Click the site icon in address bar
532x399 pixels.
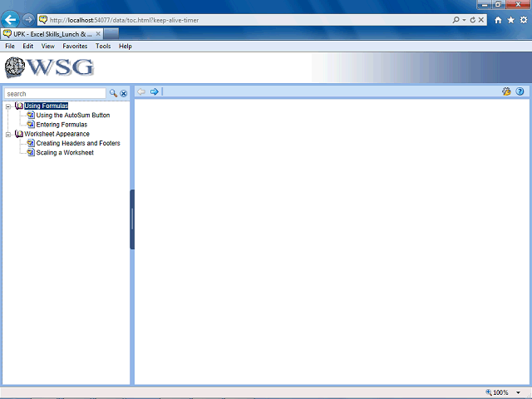tap(43, 20)
